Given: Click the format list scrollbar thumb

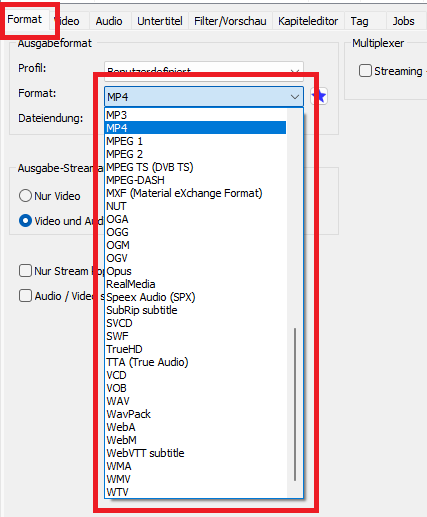Looking at the screenshot, I should (295, 404).
